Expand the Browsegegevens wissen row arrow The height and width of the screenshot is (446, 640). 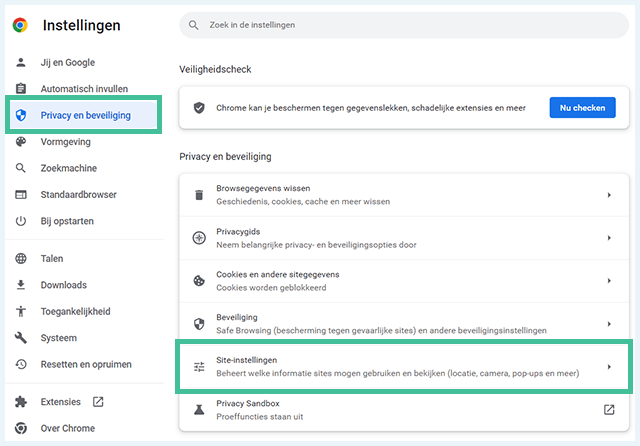tap(609, 195)
